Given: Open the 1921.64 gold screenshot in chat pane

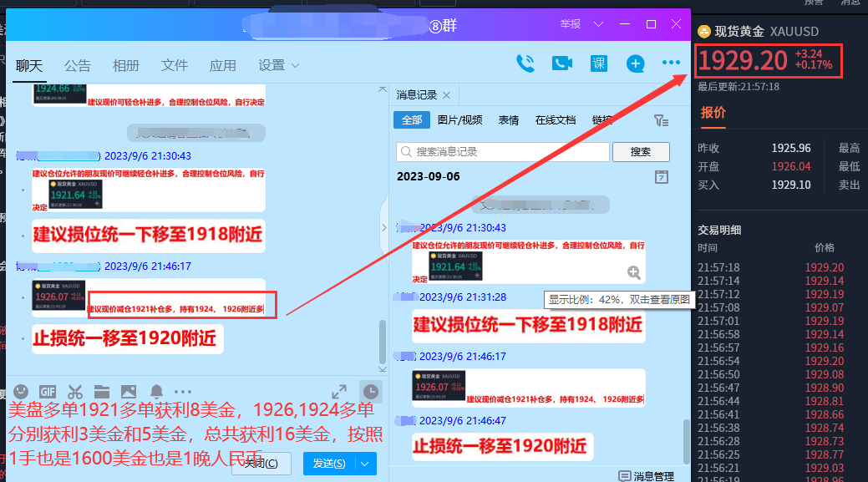Looking at the screenshot, I should click(76, 195).
